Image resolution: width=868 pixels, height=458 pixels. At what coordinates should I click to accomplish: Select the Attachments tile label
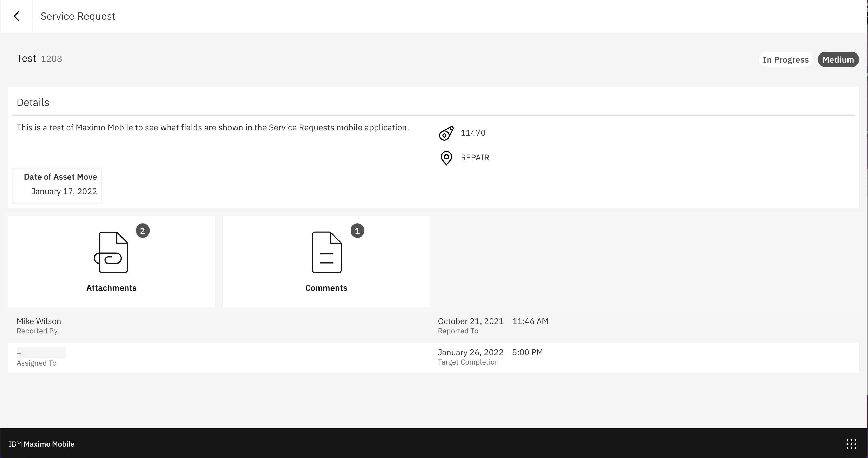coord(111,288)
